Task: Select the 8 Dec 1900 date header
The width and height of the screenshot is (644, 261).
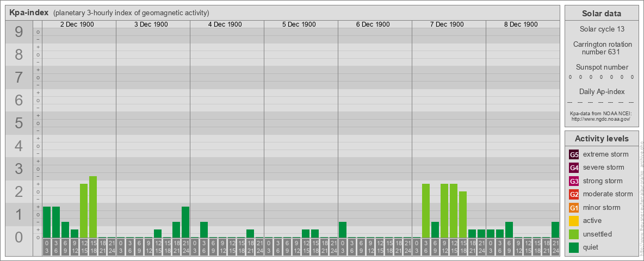Action: 521,24
